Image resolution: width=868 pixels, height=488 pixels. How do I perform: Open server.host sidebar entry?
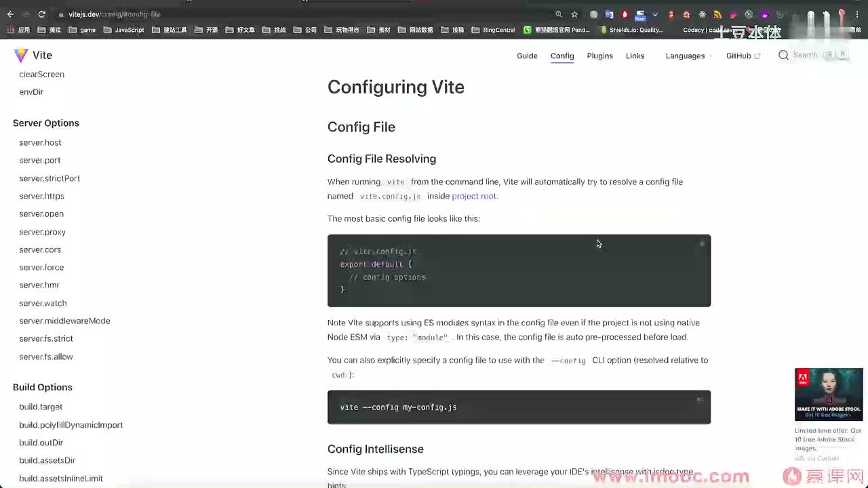click(x=40, y=142)
